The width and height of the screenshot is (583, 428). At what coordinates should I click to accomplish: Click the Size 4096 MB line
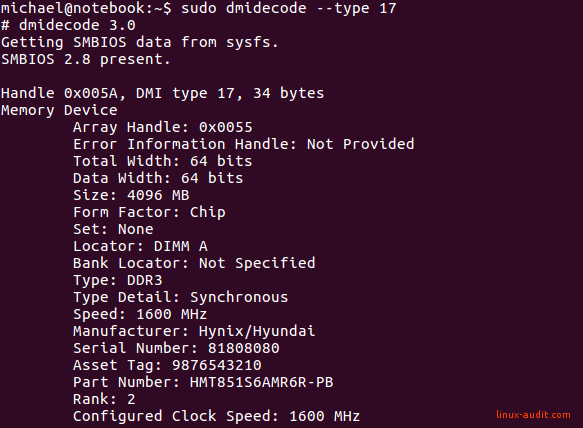point(131,195)
